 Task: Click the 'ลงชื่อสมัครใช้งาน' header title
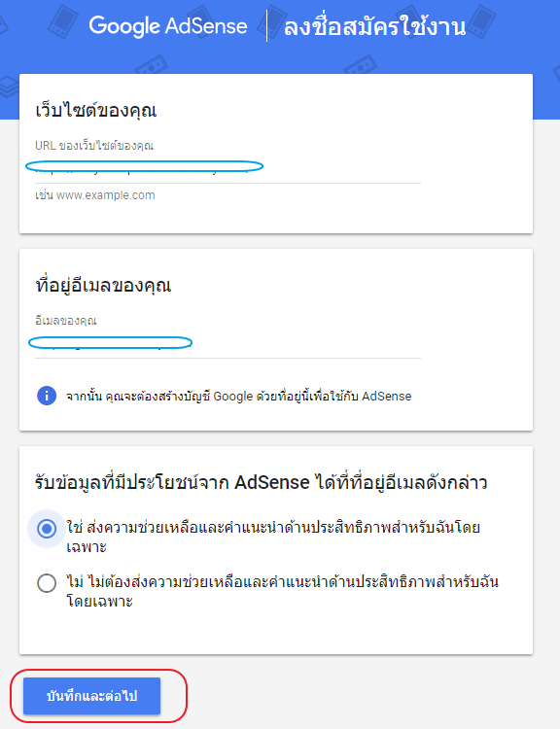pyautogui.click(x=374, y=26)
